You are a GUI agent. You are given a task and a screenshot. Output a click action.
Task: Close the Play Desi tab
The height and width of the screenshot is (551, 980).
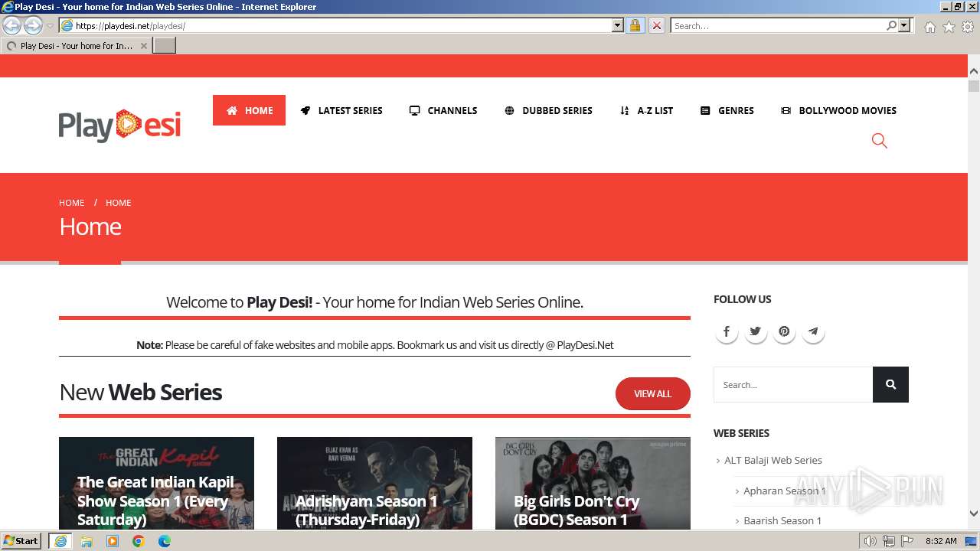(x=143, y=46)
